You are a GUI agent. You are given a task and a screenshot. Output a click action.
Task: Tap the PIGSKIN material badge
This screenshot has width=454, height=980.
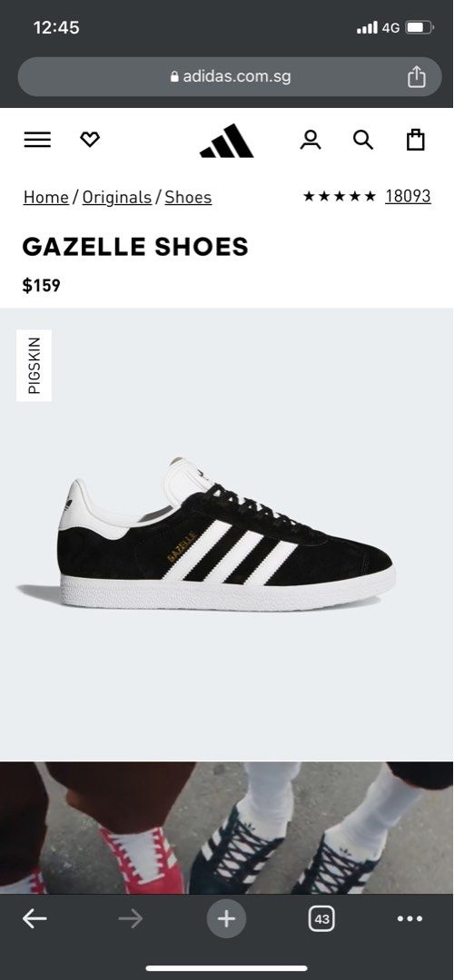[x=35, y=366]
